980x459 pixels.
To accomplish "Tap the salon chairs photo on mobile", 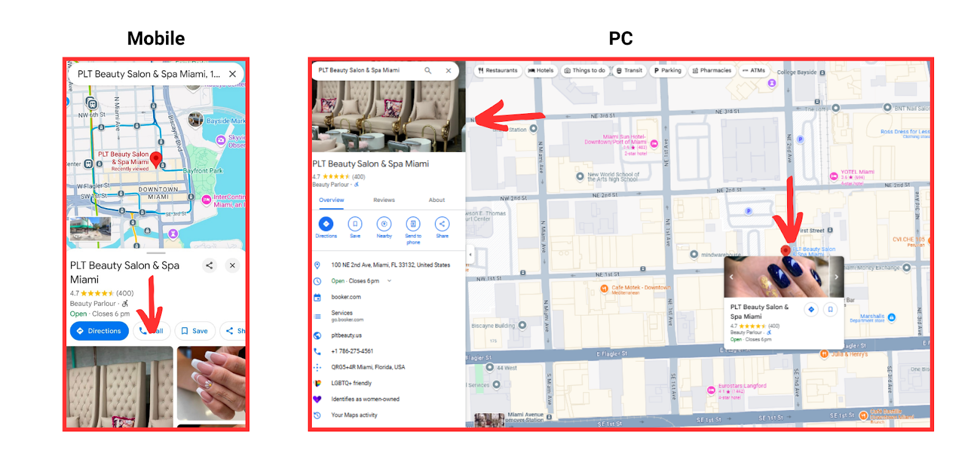I will tap(120, 387).
